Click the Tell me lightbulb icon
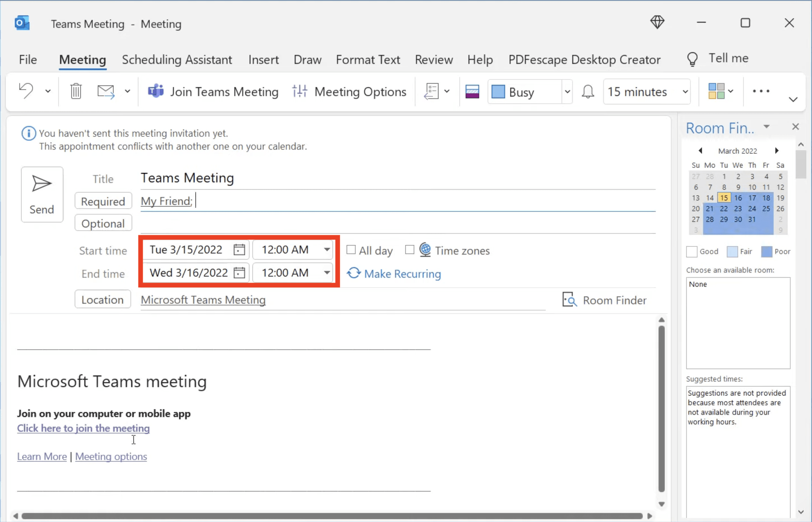This screenshot has height=522, width=812. 692,59
